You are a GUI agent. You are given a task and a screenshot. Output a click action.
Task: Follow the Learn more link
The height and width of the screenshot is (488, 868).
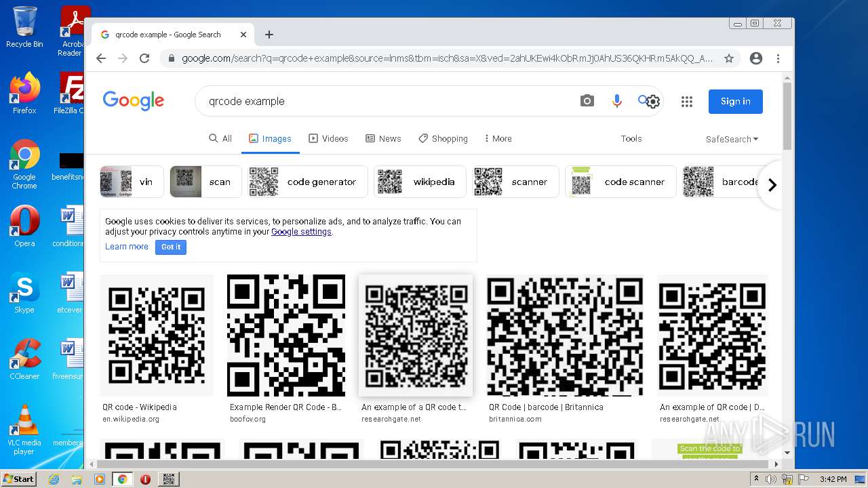[x=127, y=247]
